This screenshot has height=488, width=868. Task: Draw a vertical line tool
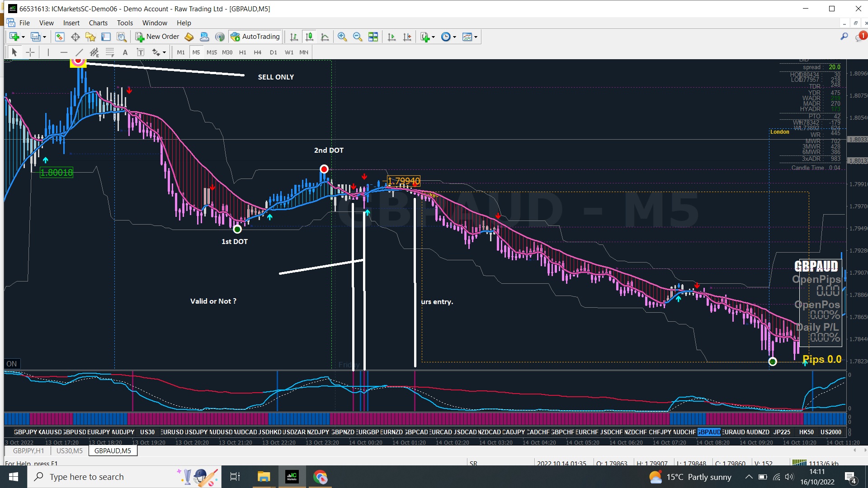(x=48, y=52)
